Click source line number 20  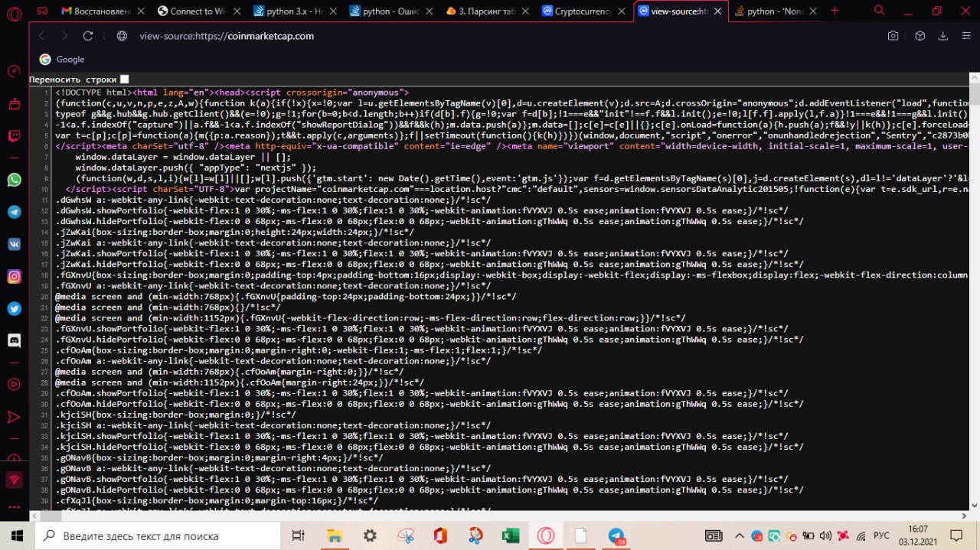point(46,296)
